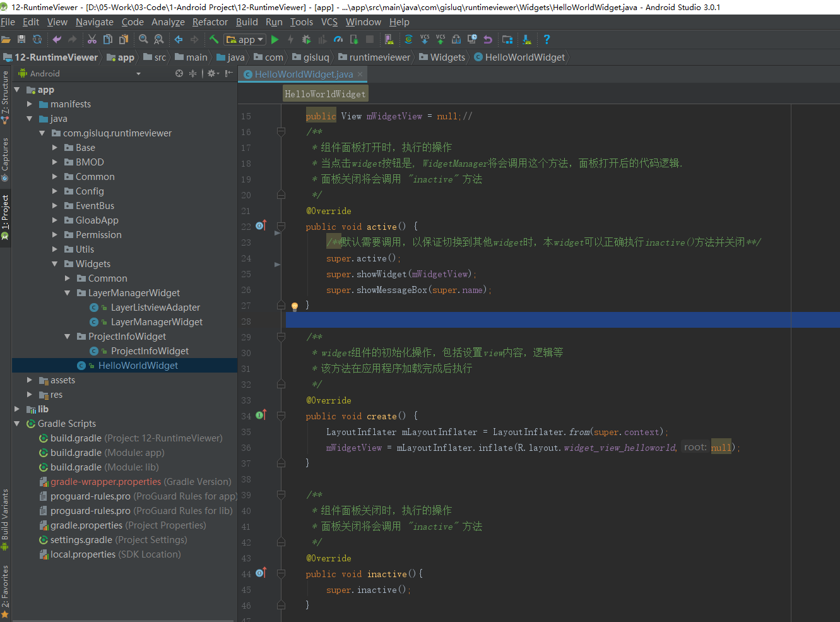Navigate Forward with the right arrow icon
Screen dimensions: 840x622
[x=194, y=39]
